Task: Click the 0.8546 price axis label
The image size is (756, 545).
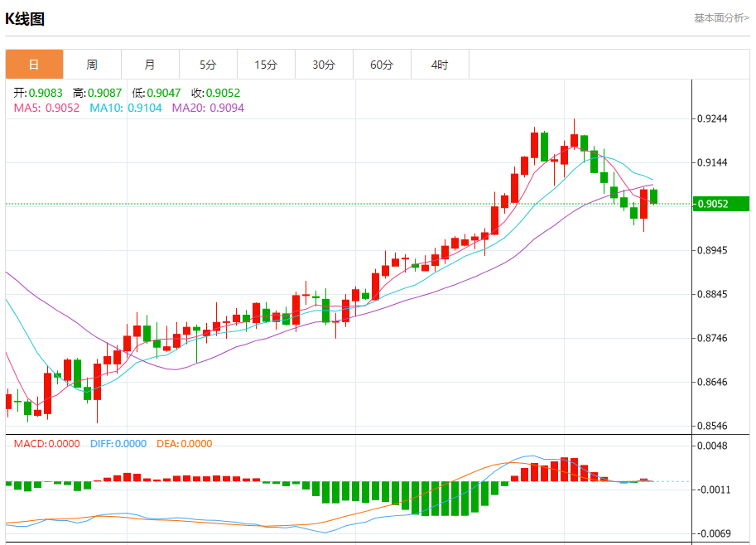Action: 713,426
